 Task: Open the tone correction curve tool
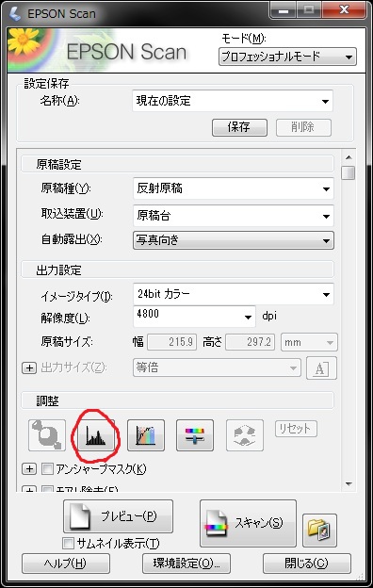pyautogui.click(x=146, y=435)
